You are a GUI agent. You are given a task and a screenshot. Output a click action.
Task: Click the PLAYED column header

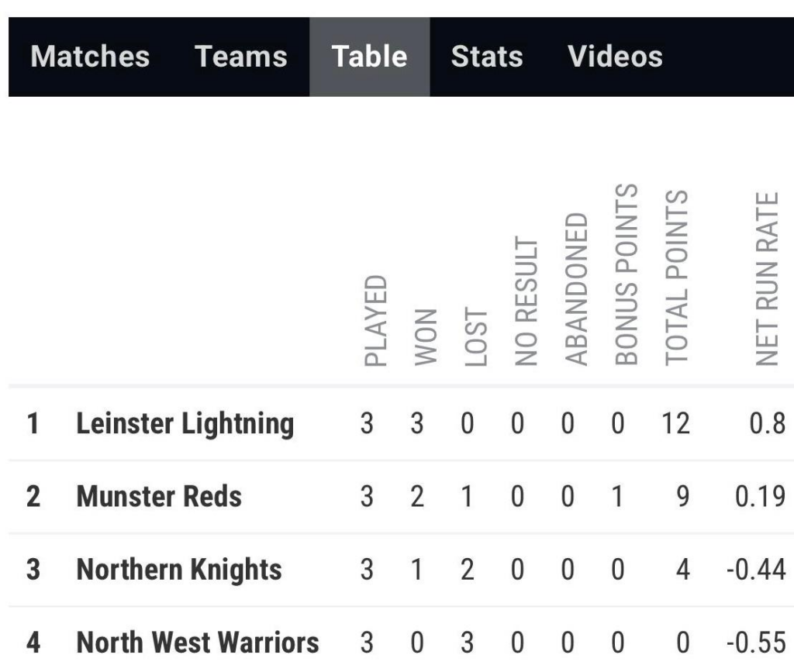point(376,320)
